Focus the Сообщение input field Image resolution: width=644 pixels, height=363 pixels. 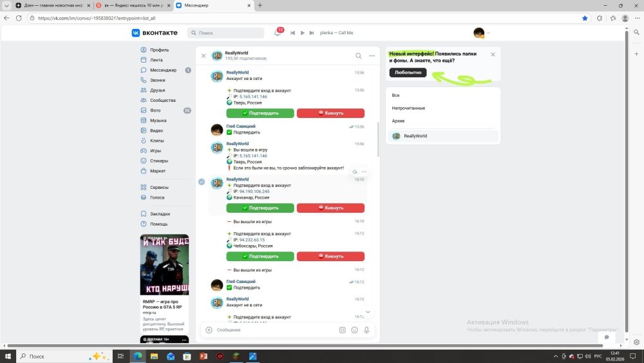coord(275,329)
